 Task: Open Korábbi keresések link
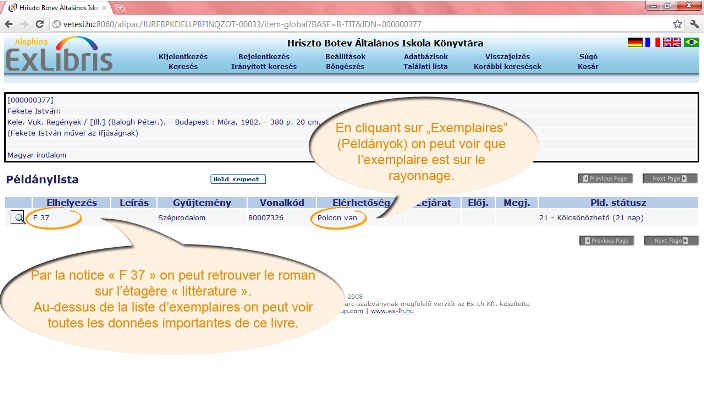tap(507, 66)
